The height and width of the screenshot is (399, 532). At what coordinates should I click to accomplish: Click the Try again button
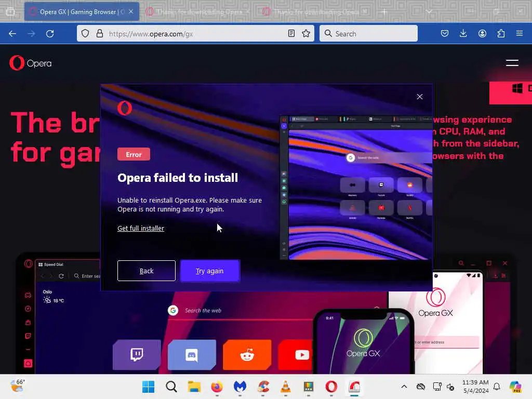pyautogui.click(x=210, y=271)
